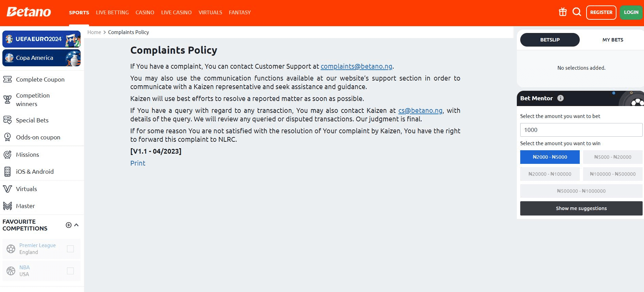This screenshot has height=292, width=644.
Task: Add a favourite competition with plus icon
Action: pos(69,225)
